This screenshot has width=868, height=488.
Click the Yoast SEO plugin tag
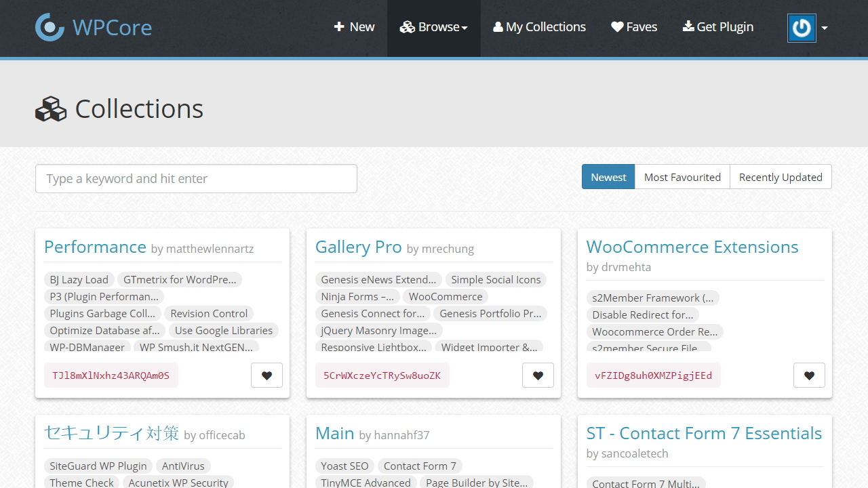[x=344, y=466]
